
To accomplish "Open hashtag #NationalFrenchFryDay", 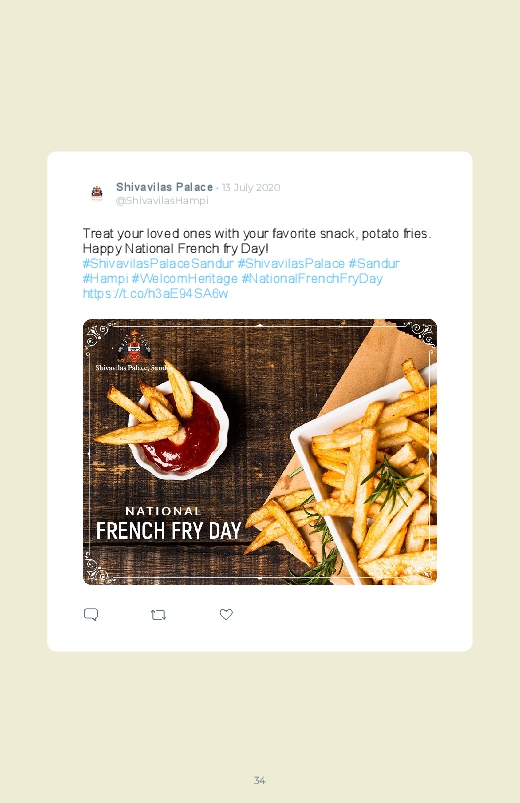I will pyautogui.click(x=312, y=279).
